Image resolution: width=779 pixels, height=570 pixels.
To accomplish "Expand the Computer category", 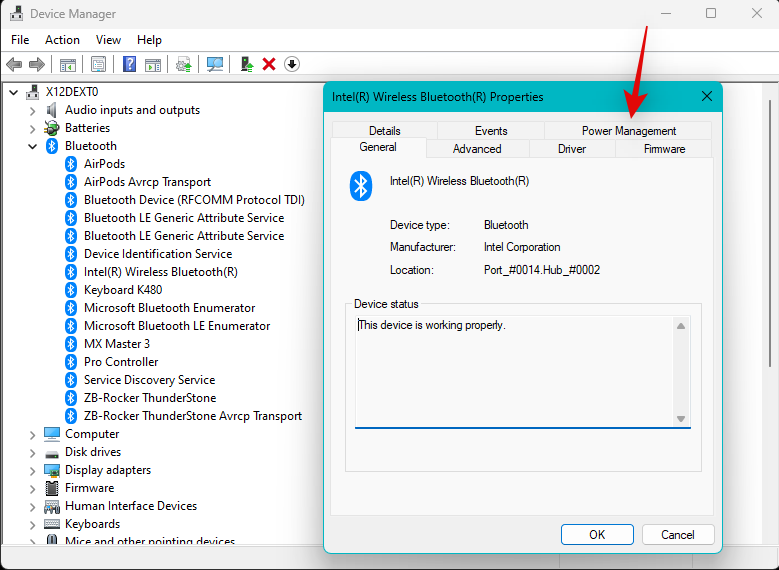I will click(x=33, y=435).
